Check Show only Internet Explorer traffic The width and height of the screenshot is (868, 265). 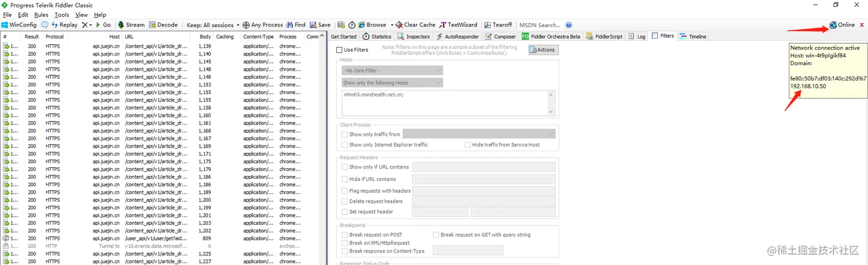tap(344, 145)
